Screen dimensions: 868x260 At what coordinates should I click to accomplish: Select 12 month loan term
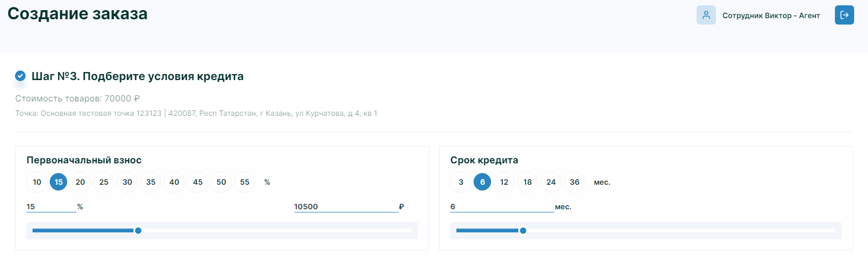point(504,182)
